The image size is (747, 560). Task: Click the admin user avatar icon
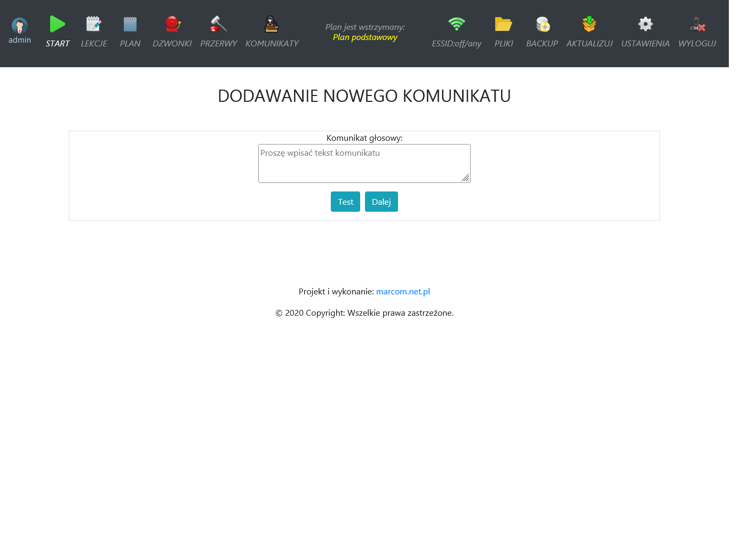(20, 26)
